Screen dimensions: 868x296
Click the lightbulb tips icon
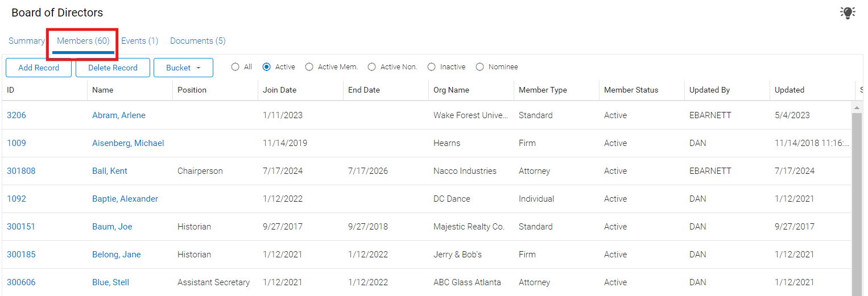coord(848,12)
